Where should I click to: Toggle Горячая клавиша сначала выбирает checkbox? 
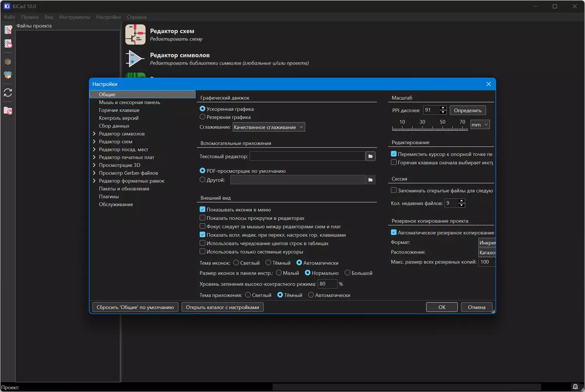point(394,163)
